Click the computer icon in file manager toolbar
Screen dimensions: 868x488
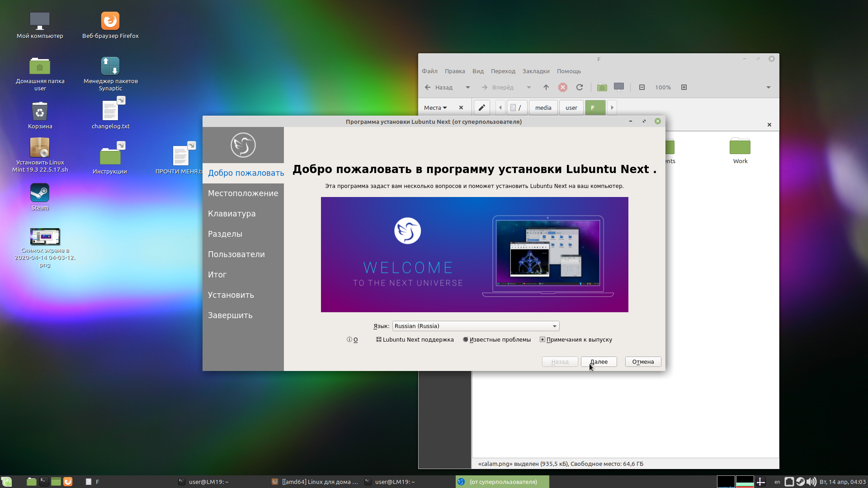(619, 87)
